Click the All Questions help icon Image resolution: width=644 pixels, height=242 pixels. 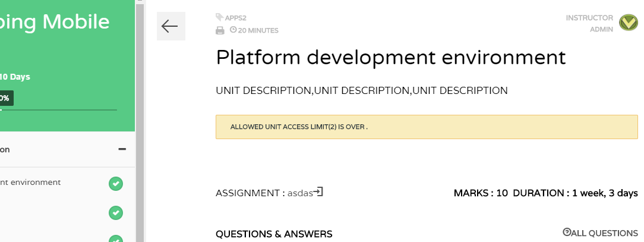567,232
